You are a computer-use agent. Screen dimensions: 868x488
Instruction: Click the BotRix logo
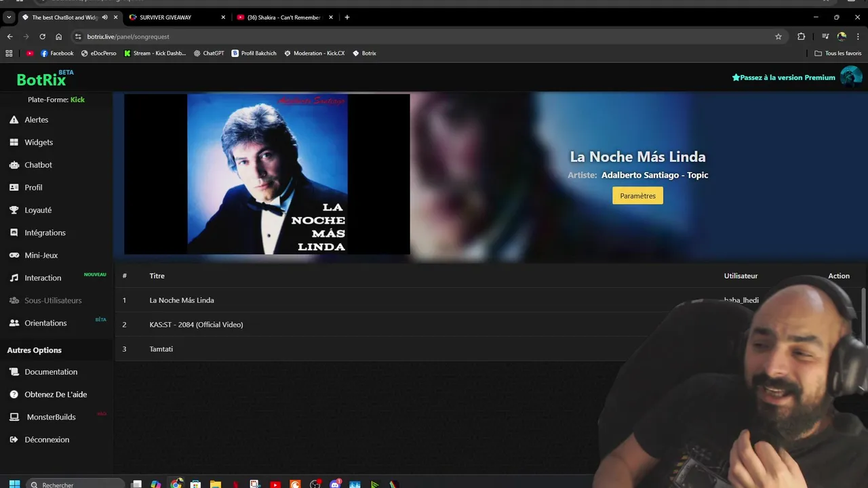tap(41, 79)
